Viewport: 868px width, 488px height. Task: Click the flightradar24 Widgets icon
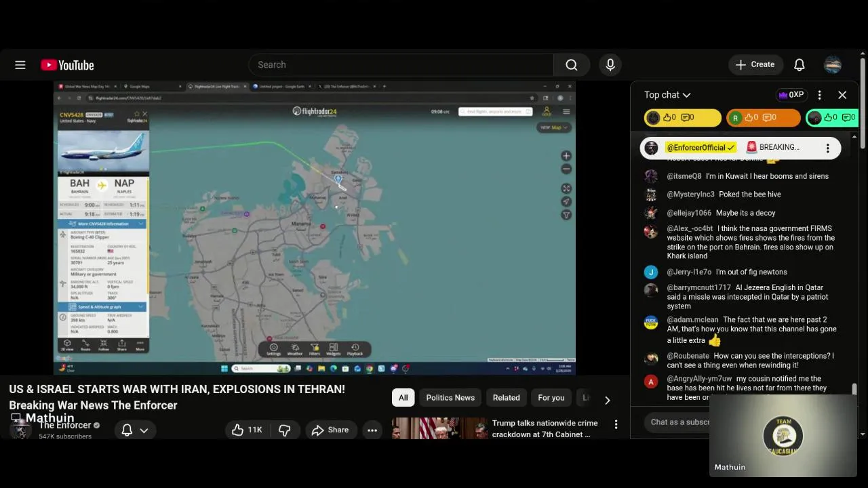[x=334, y=349]
